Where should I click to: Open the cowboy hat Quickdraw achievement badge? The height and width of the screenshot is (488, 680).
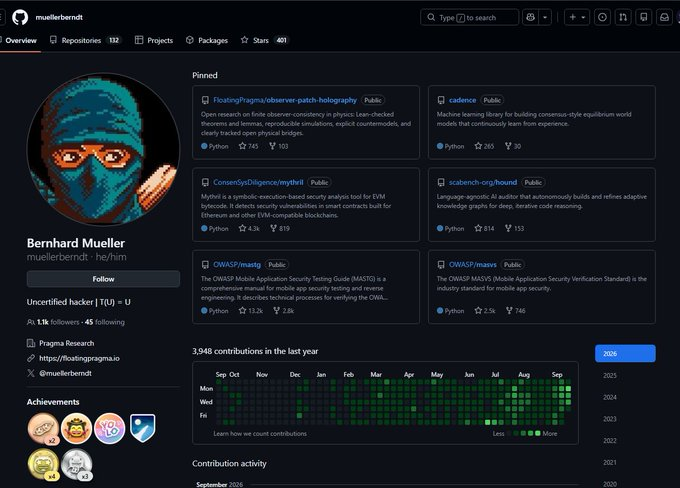tap(76, 429)
